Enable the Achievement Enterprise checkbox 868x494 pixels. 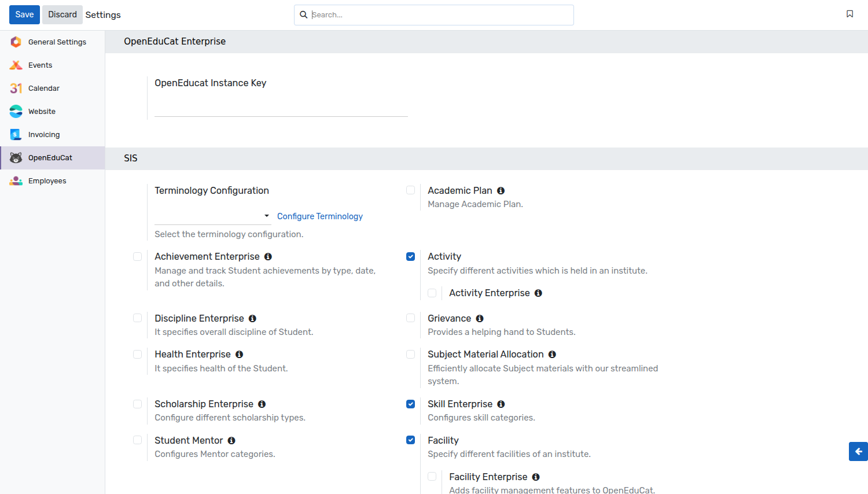[138, 256]
